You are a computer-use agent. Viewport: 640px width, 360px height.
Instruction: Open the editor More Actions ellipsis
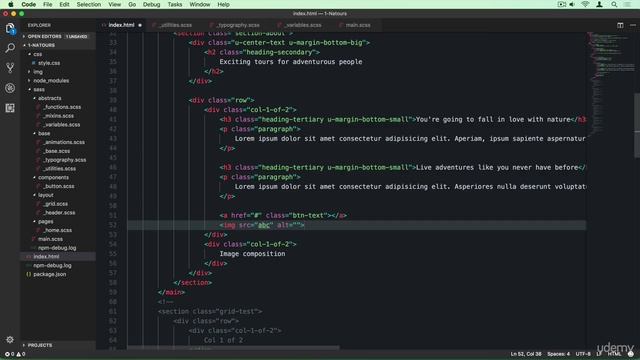[633, 25]
